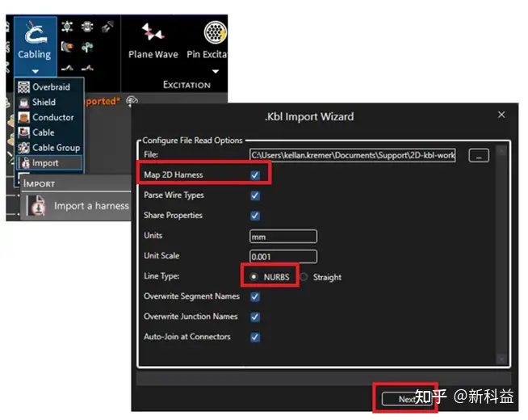Image resolution: width=528 pixels, height=420 pixels.
Task: Click the first path bump icon in ribbon
Action: 67,68
